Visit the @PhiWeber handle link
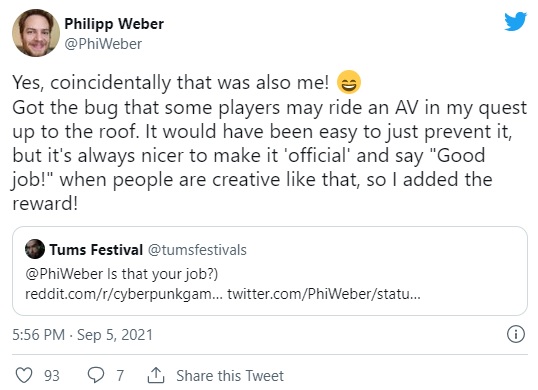The image size is (538, 390). (103, 44)
